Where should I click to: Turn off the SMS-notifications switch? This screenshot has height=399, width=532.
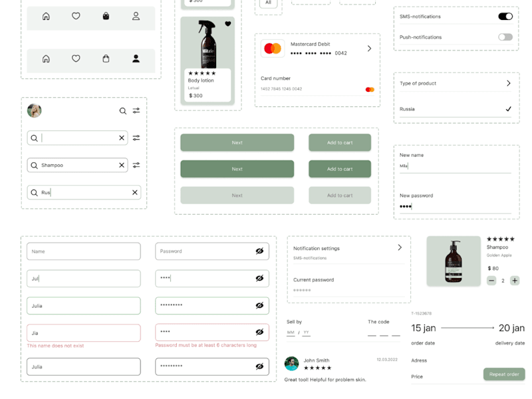[x=505, y=16]
